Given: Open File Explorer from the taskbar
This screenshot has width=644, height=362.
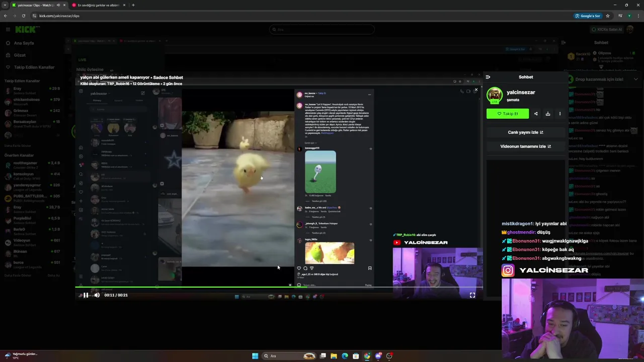Looking at the screenshot, I should click(x=334, y=356).
